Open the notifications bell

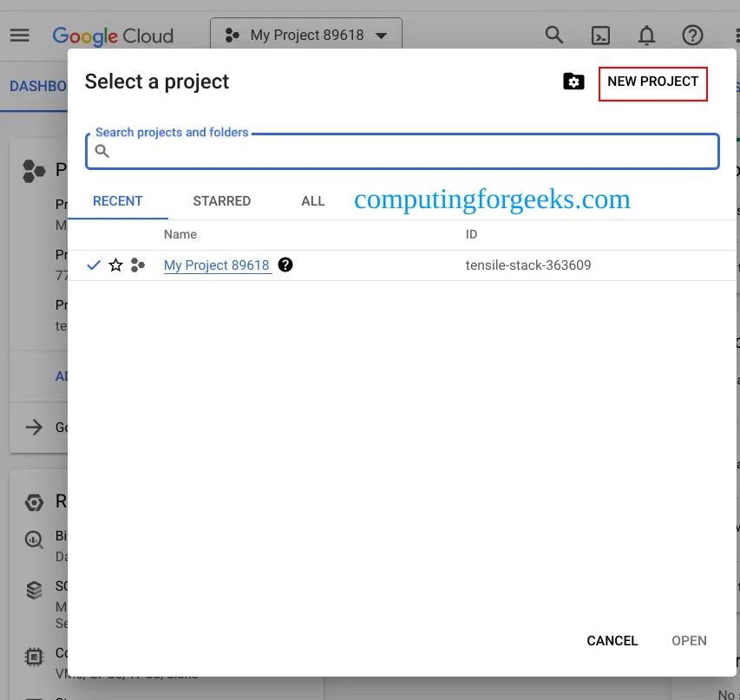click(x=646, y=36)
